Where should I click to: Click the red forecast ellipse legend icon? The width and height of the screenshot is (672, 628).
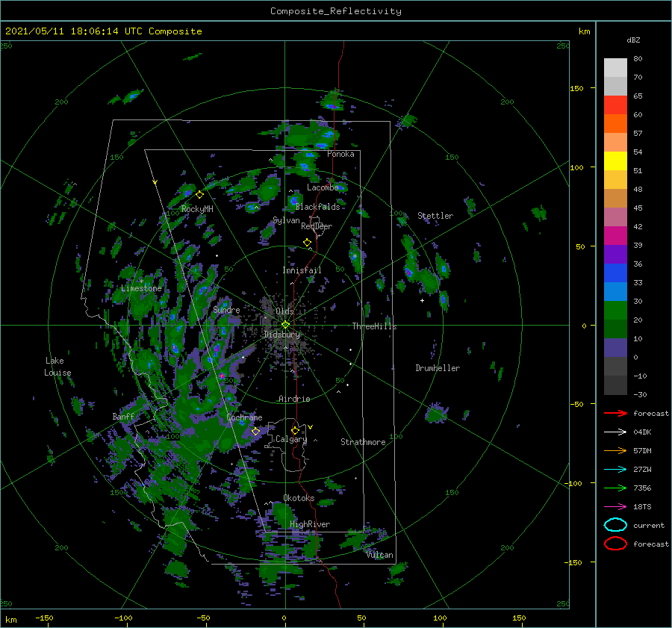coord(615,544)
